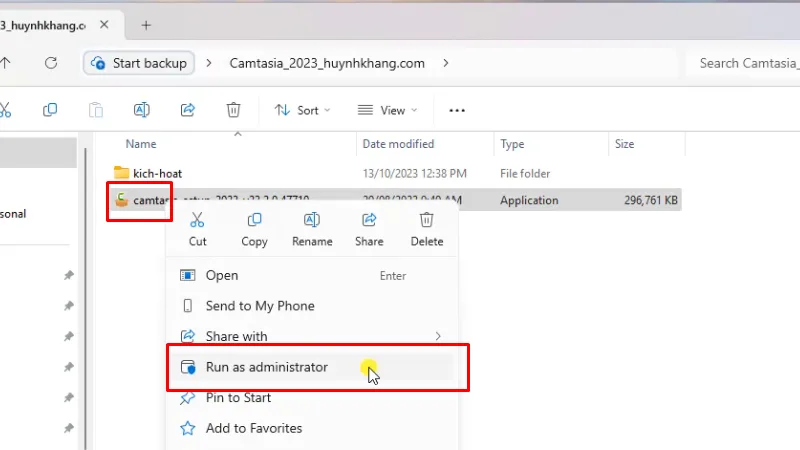Refresh the current folder view
800x450 pixels.
coord(51,63)
